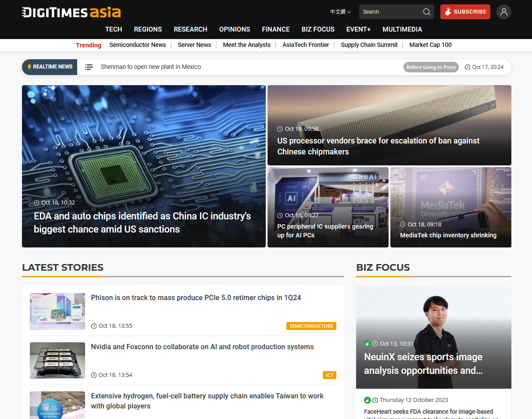
Task: Open the TECH menu
Action: tap(114, 29)
